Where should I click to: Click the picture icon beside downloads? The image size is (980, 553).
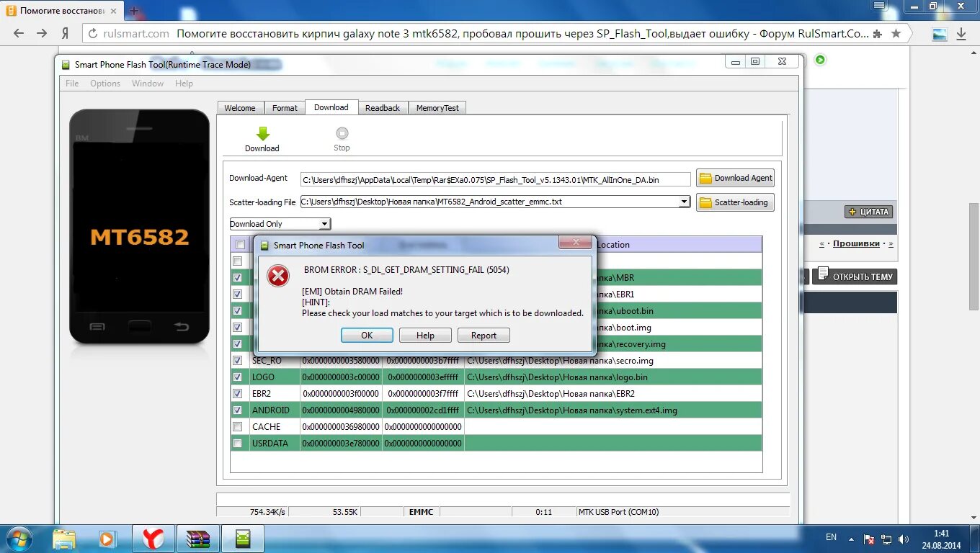(x=940, y=34)
